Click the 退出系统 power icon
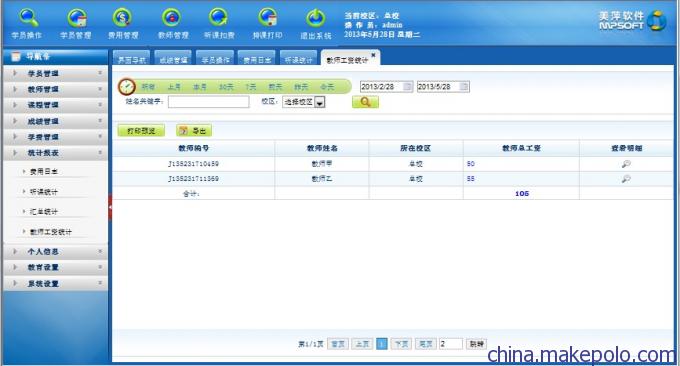Image resolution: width=680 pixels, height=366 pixels. point(316,18)
